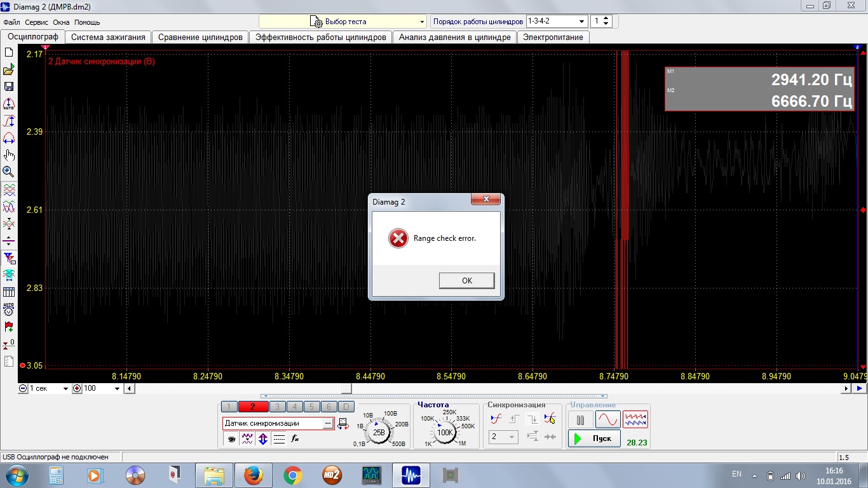Select the vertical scale tool with the red curve
Viewport: 868px width, 488px height.
pyautogui.click(x=9, y=121)
